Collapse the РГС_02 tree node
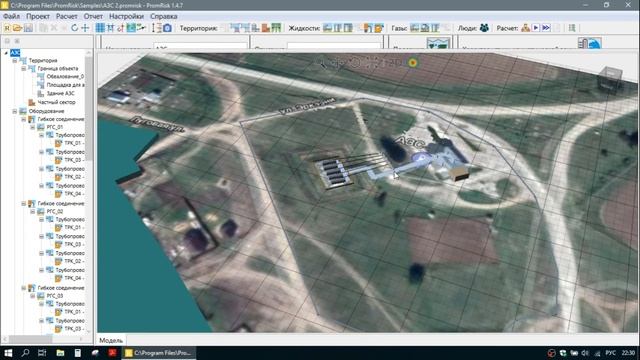Viewport: 640px width, 360px height. (33, 211)
